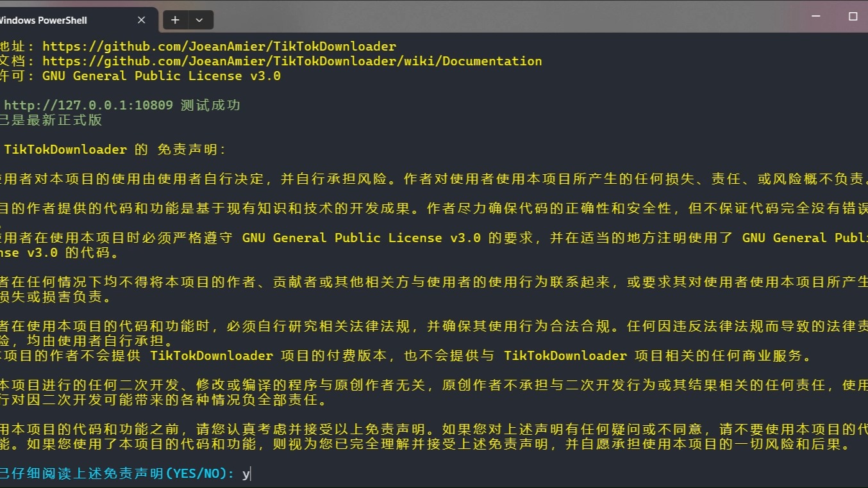
Task: Click the heading 'TikTokDownloader 的 免责声明:'
Action: pos(115,149)
